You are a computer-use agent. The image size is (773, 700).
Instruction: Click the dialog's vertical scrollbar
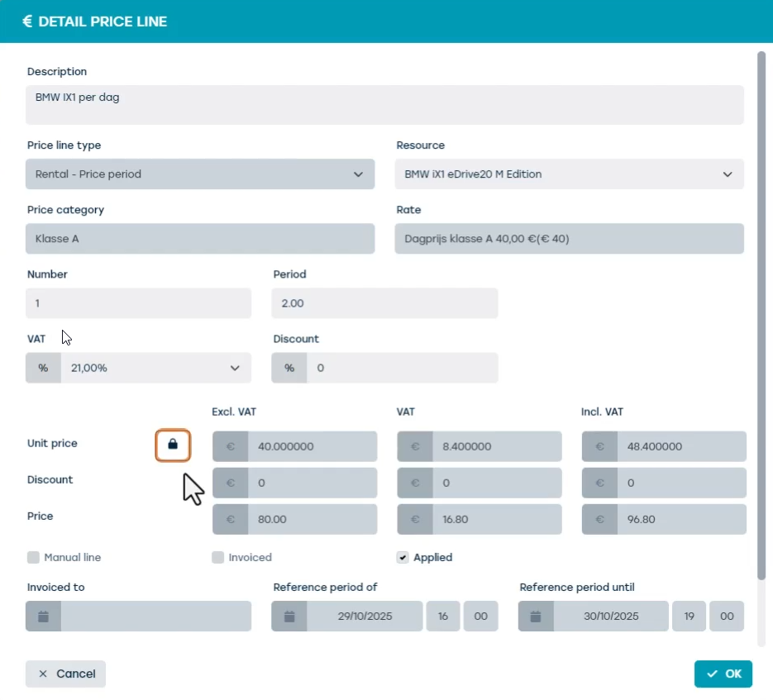pos(761,316)
